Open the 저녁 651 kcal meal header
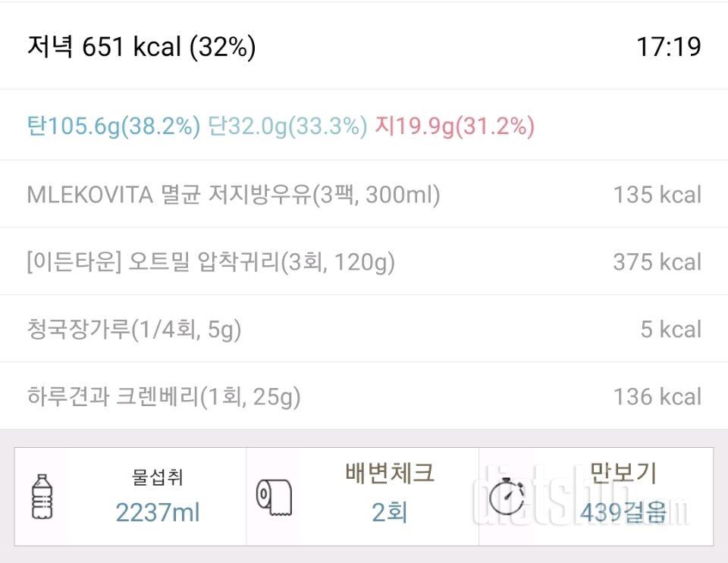728x563 pixels. 142,47
